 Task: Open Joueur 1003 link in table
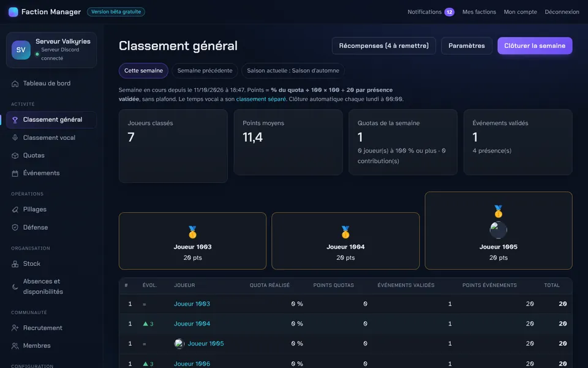192,304
